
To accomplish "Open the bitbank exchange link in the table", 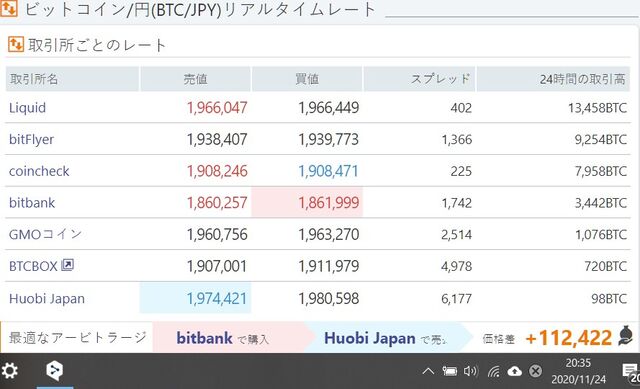I will tap(32, 202).
